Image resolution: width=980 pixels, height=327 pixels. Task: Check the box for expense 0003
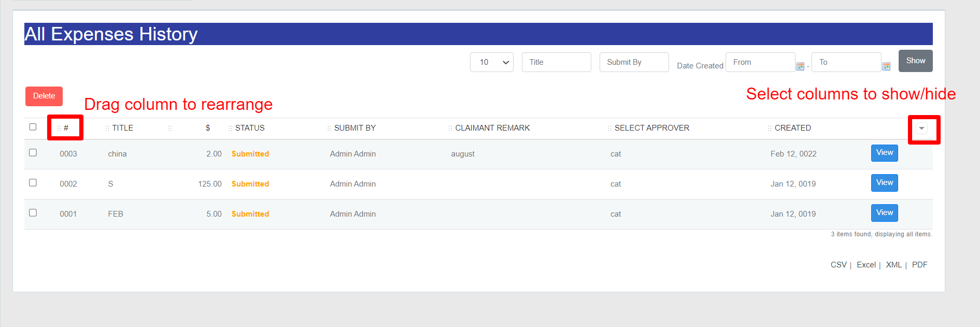pos(33,153)
